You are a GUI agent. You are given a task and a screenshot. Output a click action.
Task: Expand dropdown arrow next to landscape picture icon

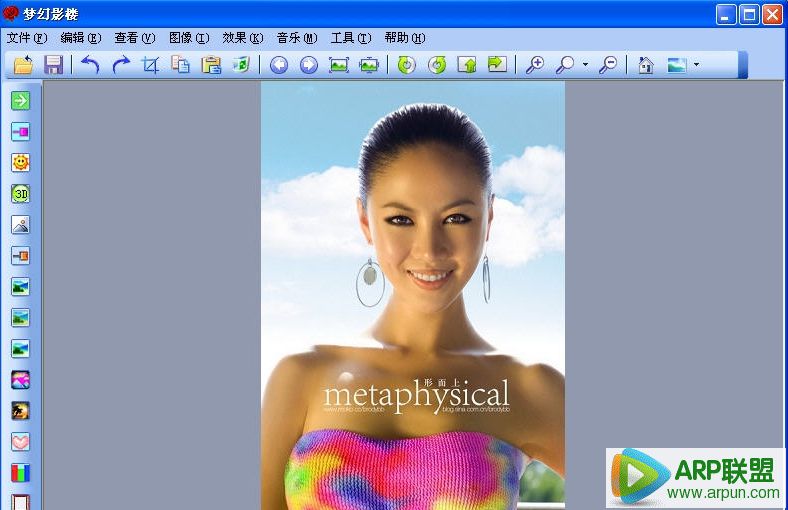[696, 66]
